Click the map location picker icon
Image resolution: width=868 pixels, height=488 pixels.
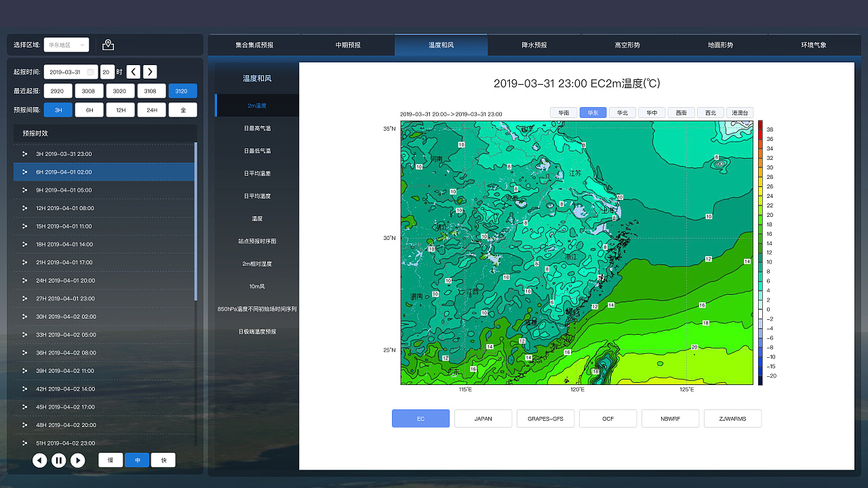coord(108,45)
